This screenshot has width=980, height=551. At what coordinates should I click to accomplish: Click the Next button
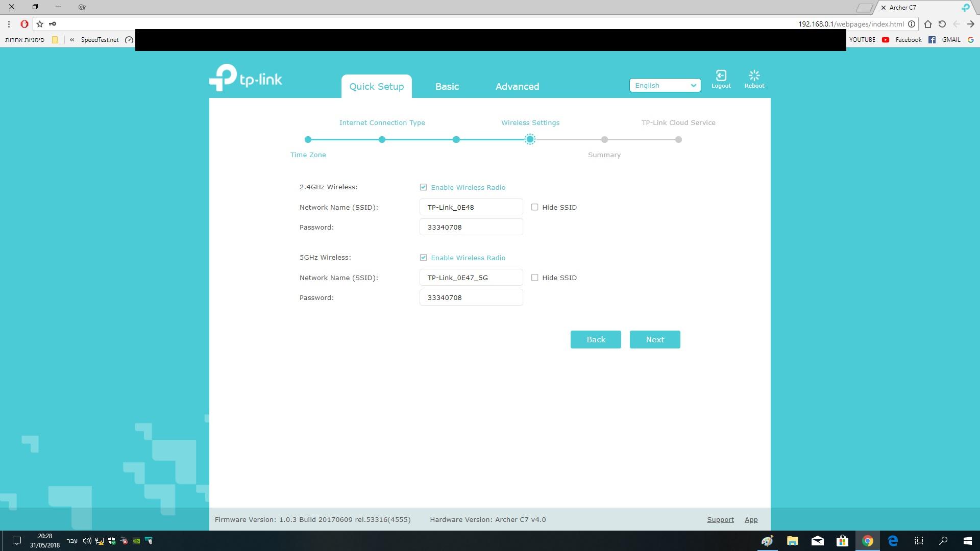[x=655, y=339]
